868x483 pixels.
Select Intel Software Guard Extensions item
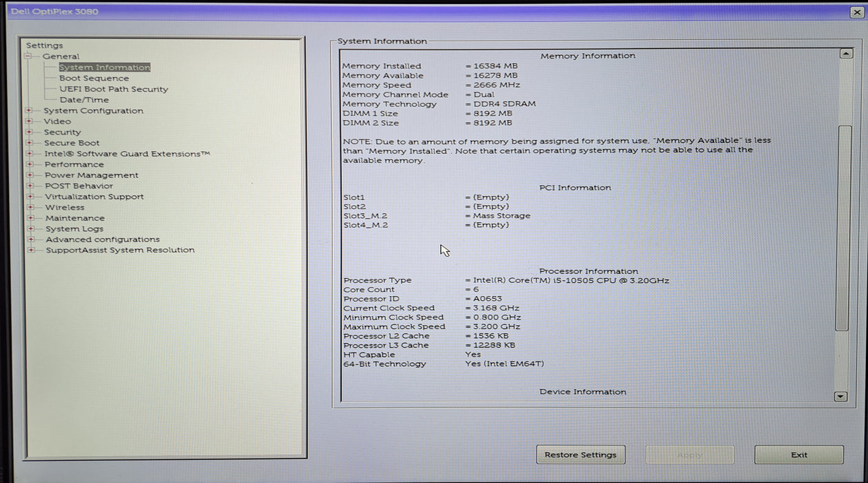click(x=127, y=154)
